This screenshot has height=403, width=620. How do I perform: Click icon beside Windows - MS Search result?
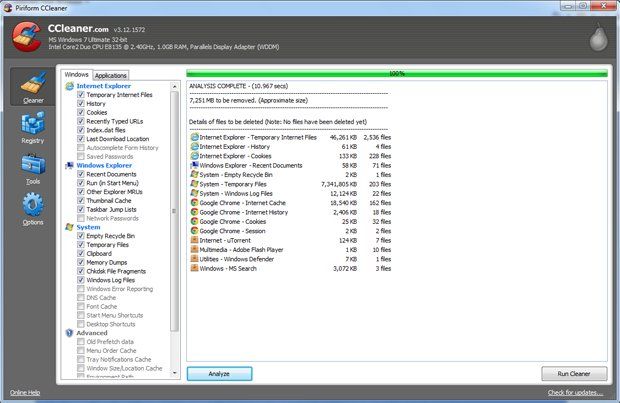pyautogui.click(x=194, y=268)
